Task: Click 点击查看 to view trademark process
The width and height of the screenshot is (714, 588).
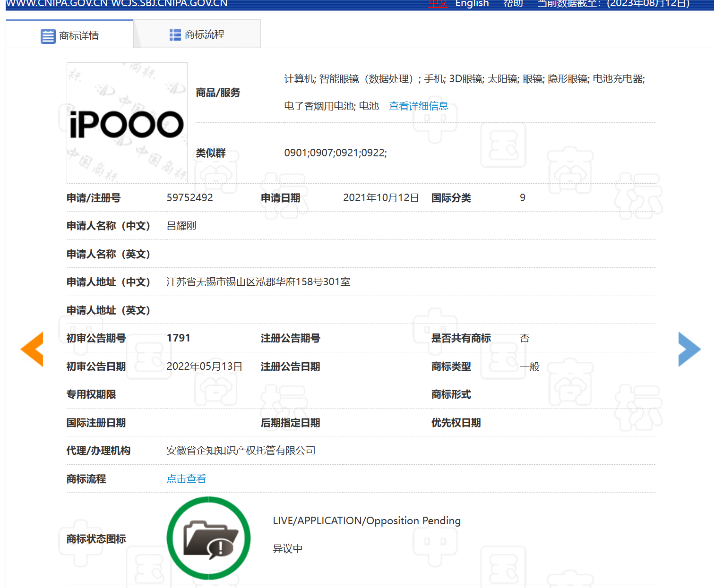Action: [x=186, y=478]
